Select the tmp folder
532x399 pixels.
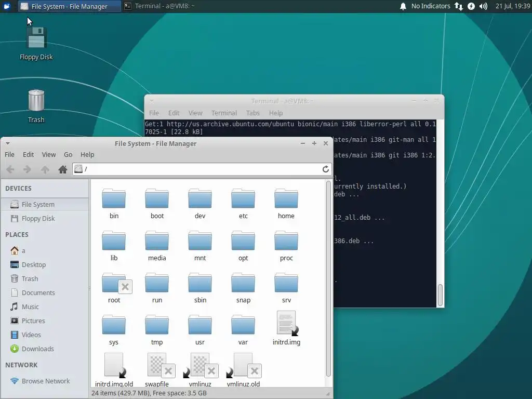[x=157, y=330]
